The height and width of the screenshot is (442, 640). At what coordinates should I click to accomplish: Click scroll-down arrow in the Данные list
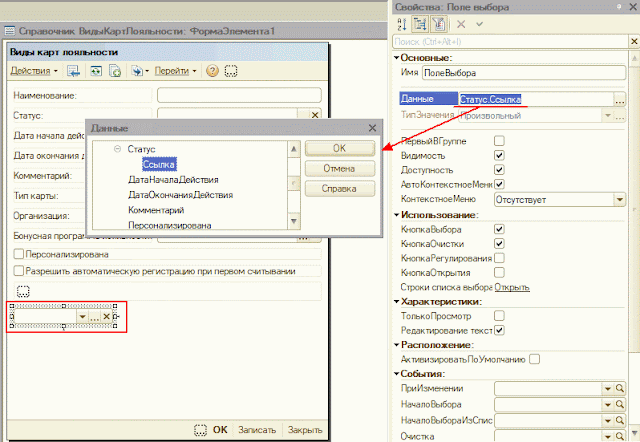293,222
